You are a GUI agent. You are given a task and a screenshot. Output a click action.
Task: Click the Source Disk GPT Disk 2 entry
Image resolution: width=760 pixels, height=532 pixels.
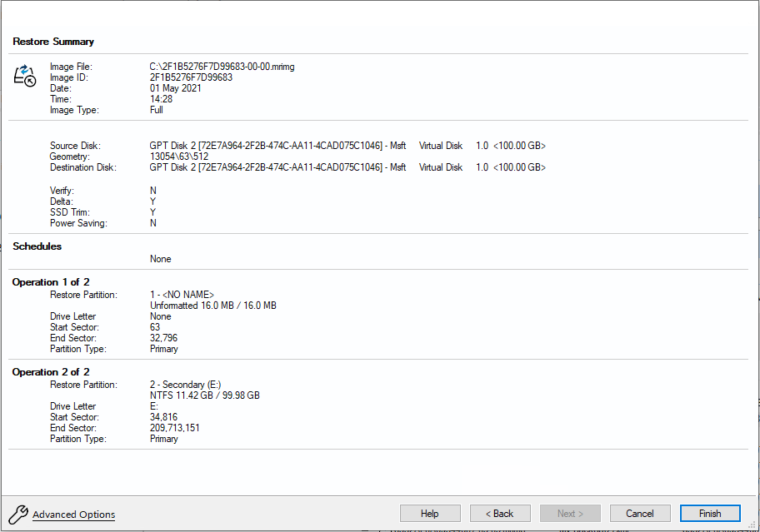(277, 146)
